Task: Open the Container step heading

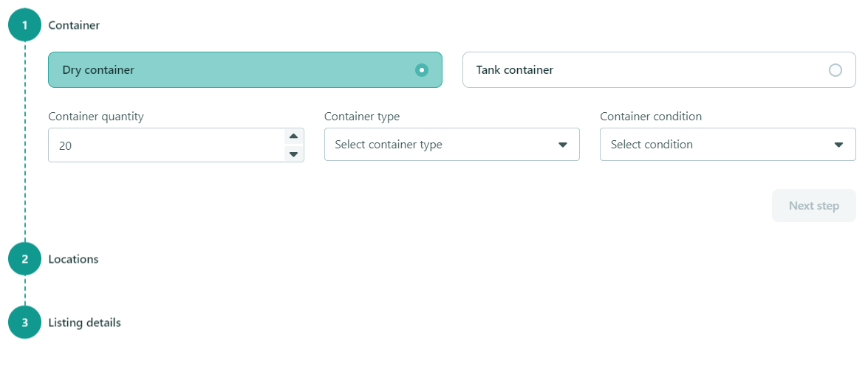Action: click(74, 25)
